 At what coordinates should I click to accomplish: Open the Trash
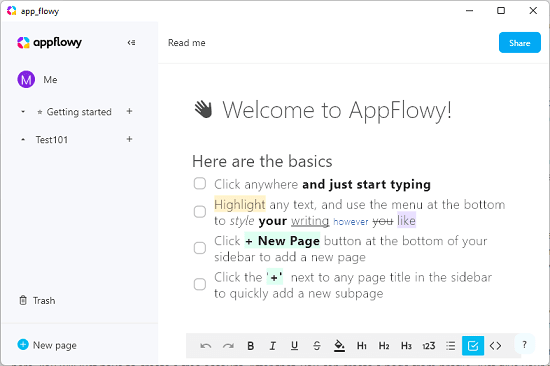(x=37, y=301)
